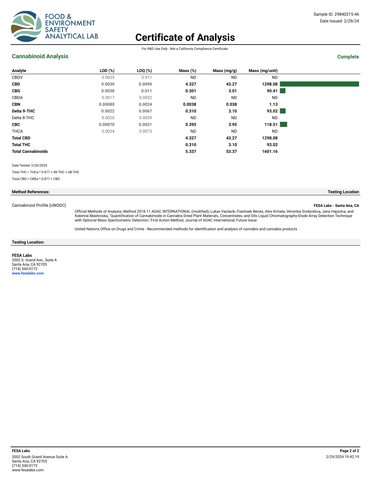Click the 'LOQ (%)' column header
Viewport: 371px width, 480px height.
point(144,71)
